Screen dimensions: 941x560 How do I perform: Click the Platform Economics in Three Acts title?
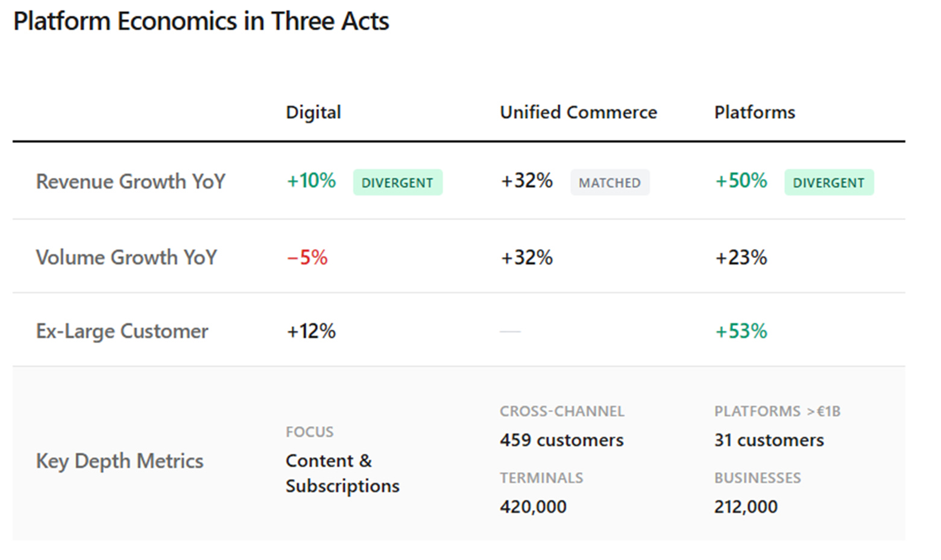click(x=201, y=21)
